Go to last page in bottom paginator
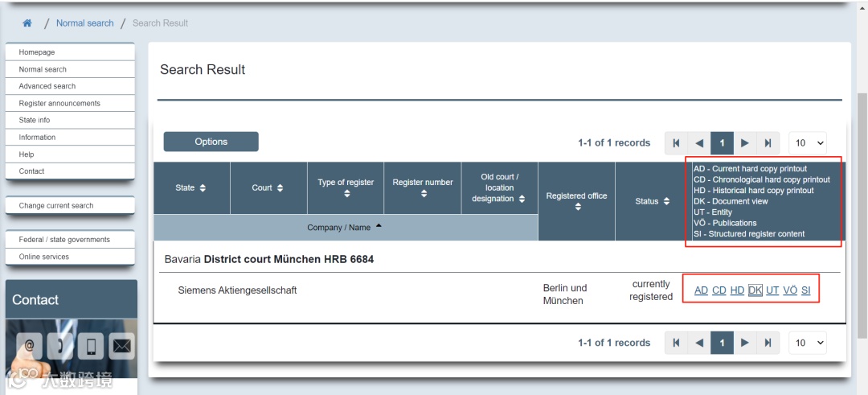This screenshot has height=395, width=868. point(768,343)
